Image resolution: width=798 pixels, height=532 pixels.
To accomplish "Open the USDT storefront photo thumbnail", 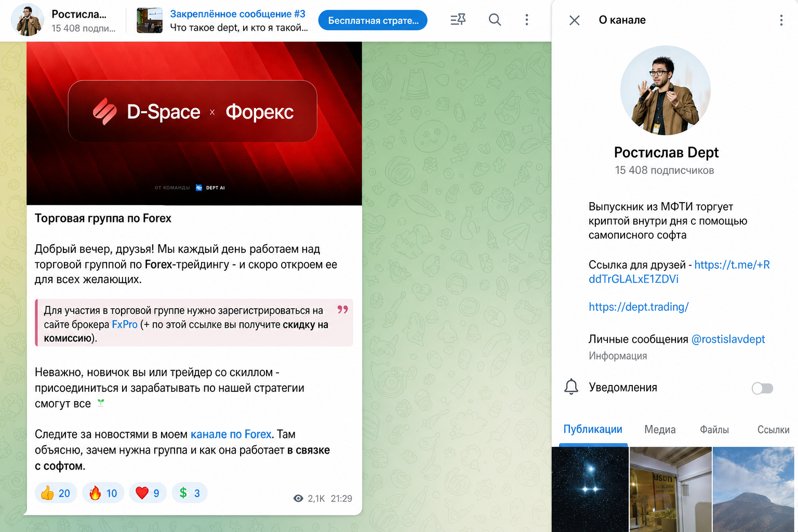I will [671, 489].
